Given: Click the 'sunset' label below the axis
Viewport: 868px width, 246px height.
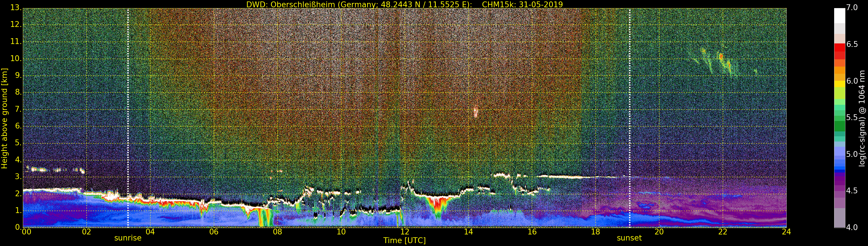Looking at the screenshot, I should [629, 238].
